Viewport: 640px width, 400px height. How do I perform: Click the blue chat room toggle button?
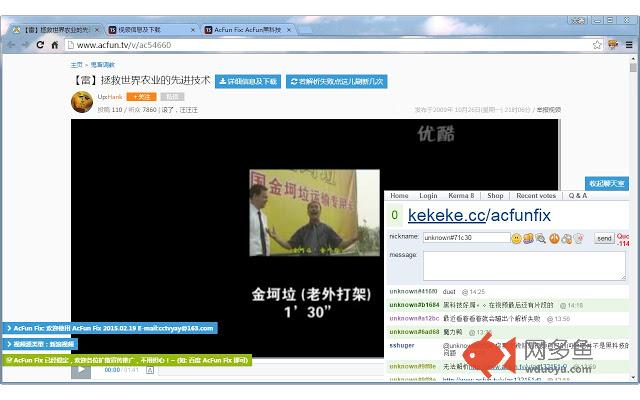click(607, 184)
